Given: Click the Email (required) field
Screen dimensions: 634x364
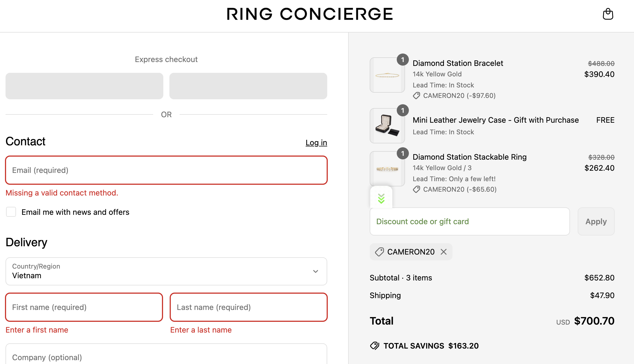Looking at the screenshot, I should click(166, 170).
